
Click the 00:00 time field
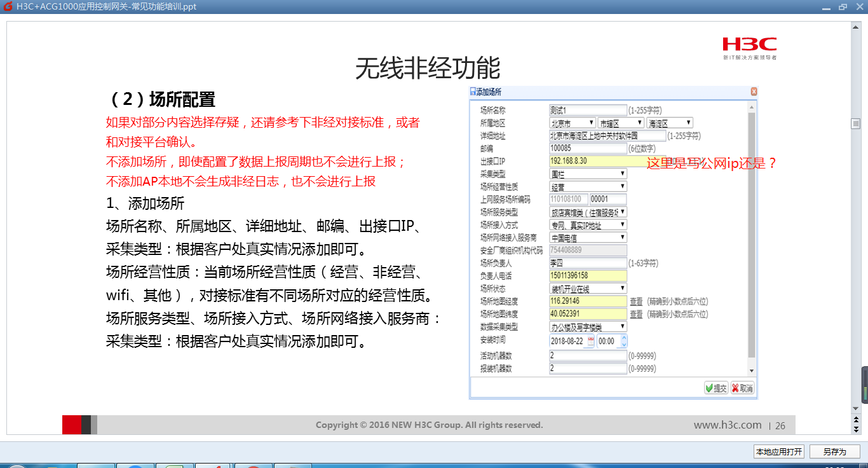click(x=608, y=341)
